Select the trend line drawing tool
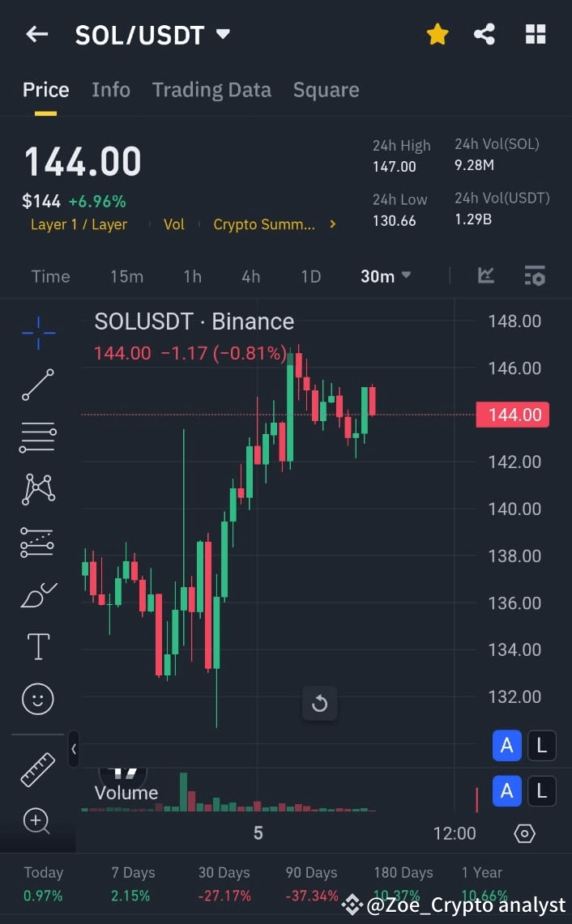Screen dimensions: 572x924 [37, 385]
